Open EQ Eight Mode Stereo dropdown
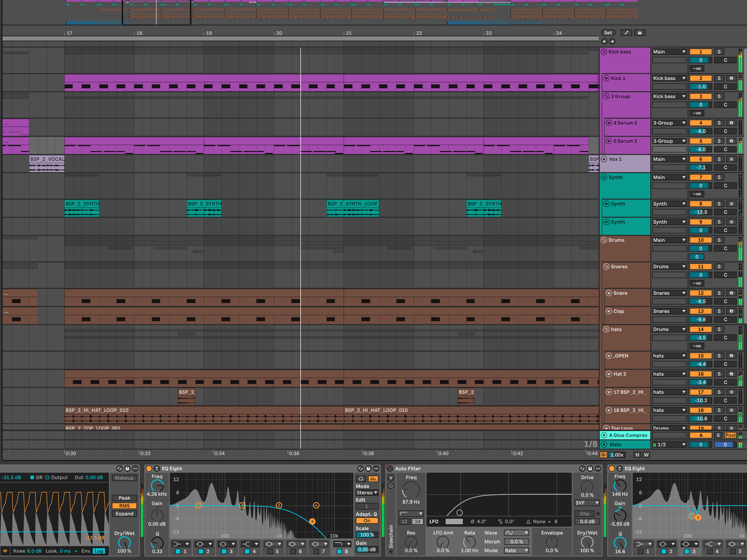Screen dimensions: 747x560 tap(367, 493)
